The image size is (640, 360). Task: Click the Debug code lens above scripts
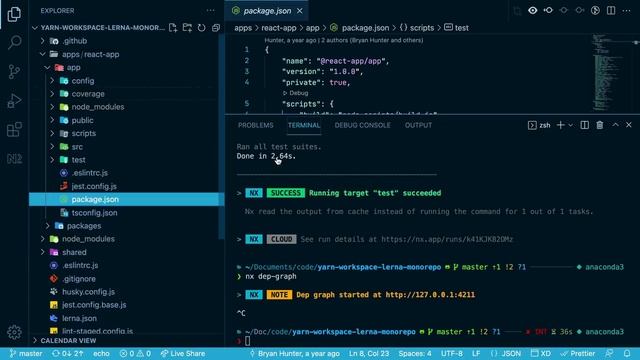coord(296,93)
